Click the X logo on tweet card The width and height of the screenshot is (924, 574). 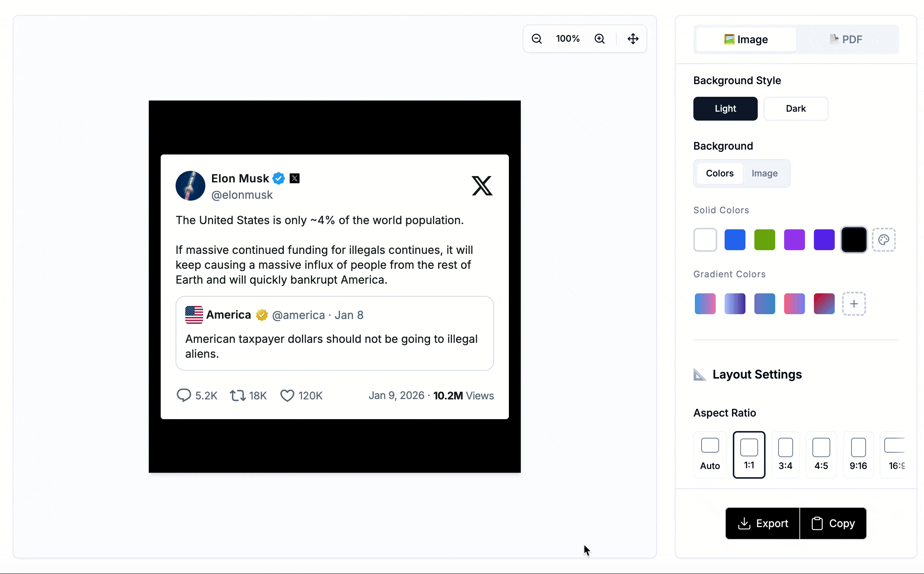[482, 186]
